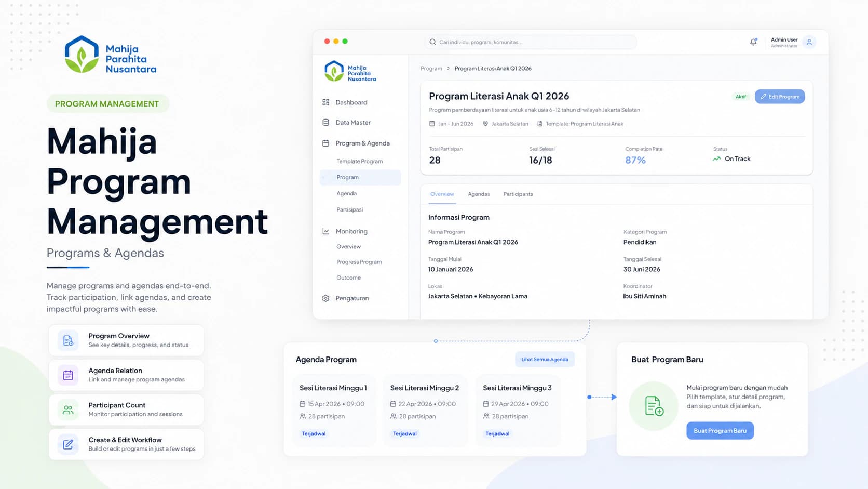Image resolution: width=868 pixels, height=489 pixels.
Task: Switch to the Participants tab
Action: [518, 194]
